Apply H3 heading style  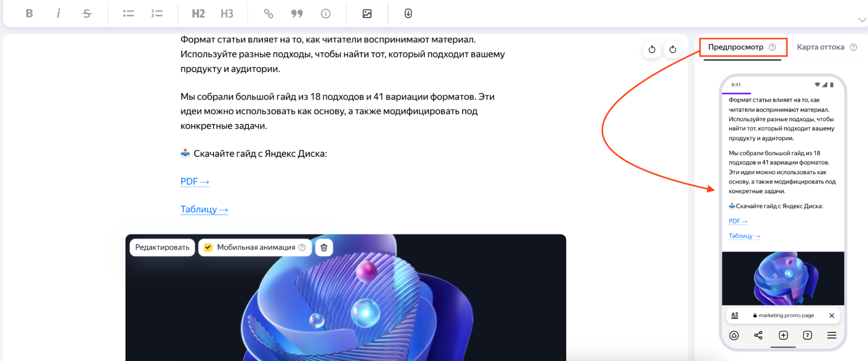tap(227, 13)
